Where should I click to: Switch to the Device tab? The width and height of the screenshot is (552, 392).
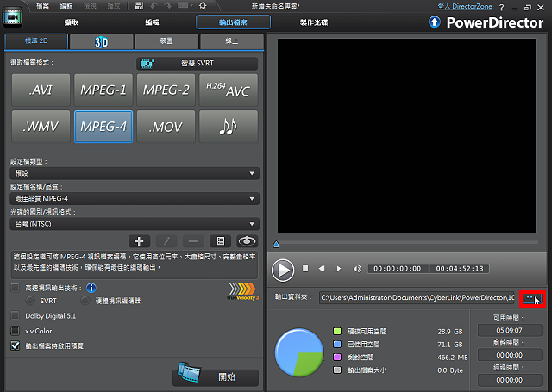(x=166, y=42)
